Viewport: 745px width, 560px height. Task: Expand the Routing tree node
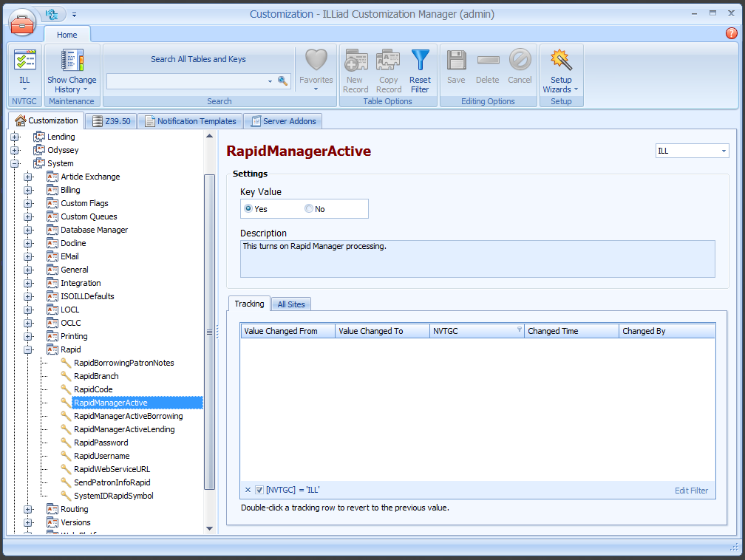(28, 509)
